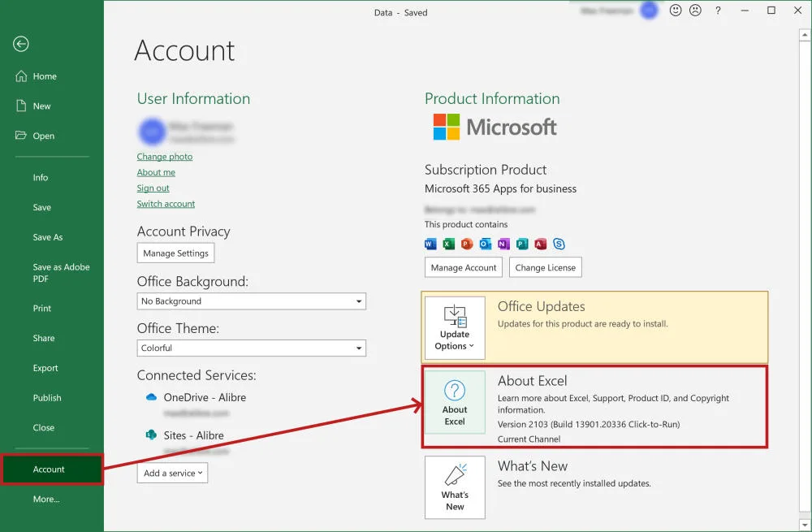812x532 pixels.
Task: Open the Home page icon
Action: (x=21, y=76)
